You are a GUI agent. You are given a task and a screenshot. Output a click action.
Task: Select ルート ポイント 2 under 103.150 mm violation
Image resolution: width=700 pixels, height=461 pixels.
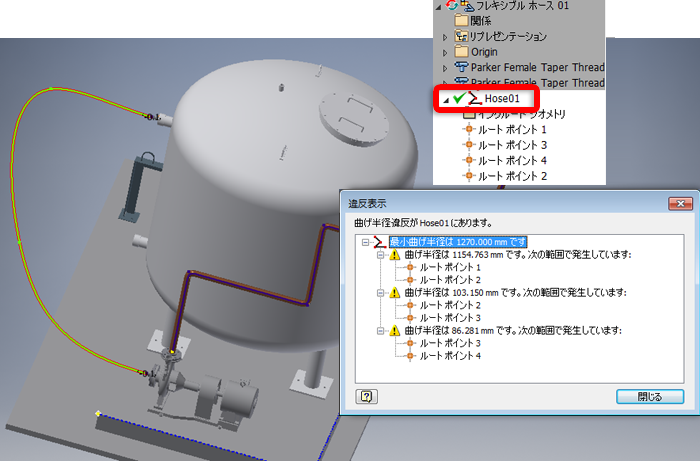[450, 305]
